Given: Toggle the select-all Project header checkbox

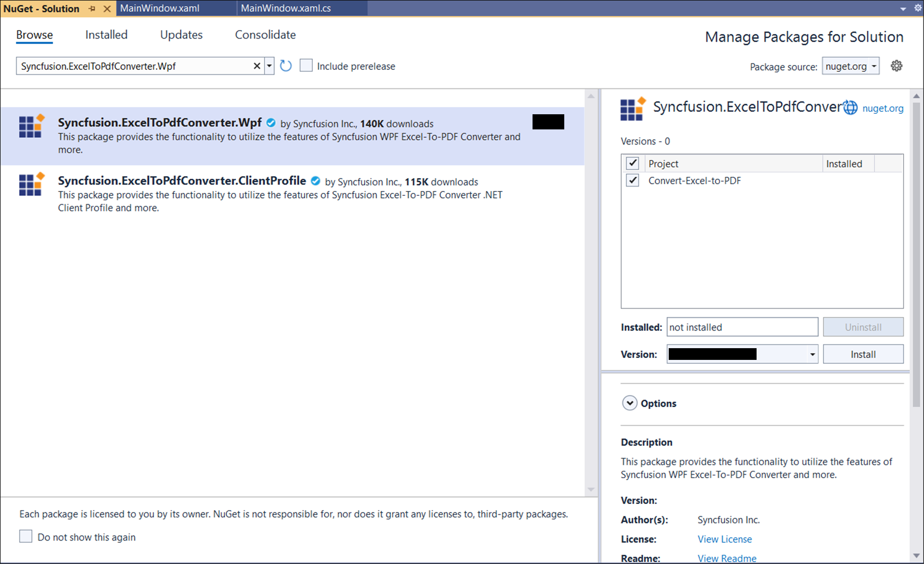Looking at the screenshot, I should coord(633,163).
